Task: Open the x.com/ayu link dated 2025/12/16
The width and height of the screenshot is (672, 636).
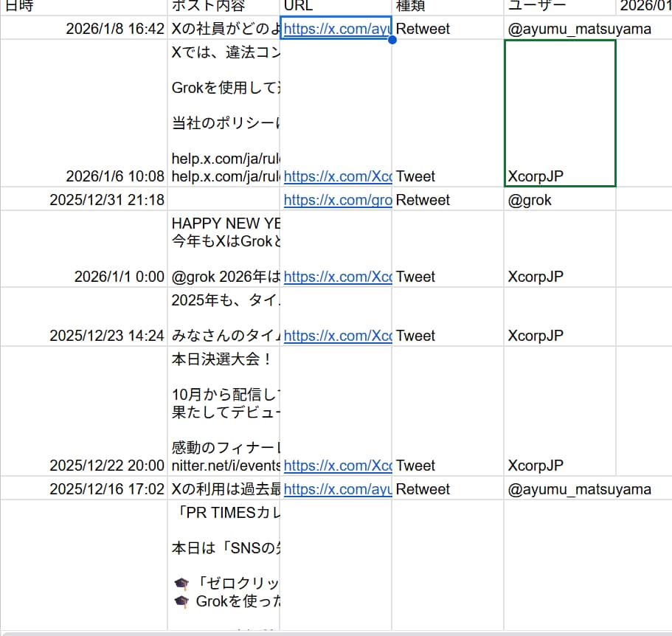Action: click(x=337, y=488)
